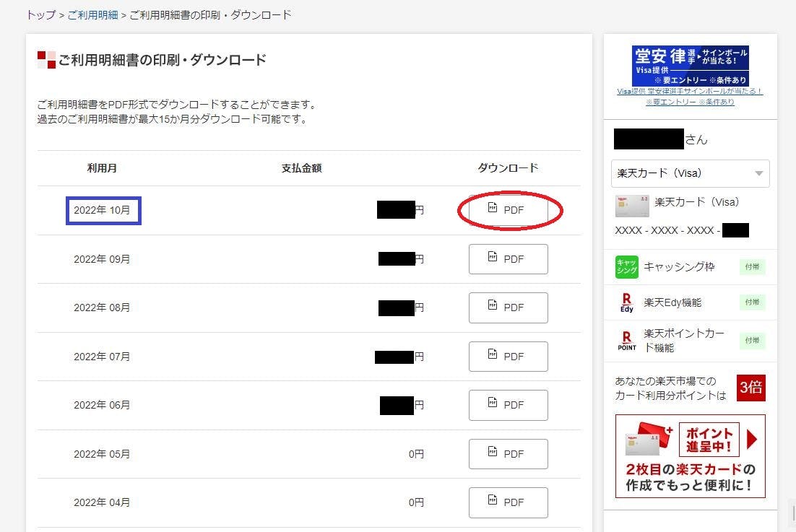Click the 支払金額 column header
The width and height of the screenshot is (796, 532).
tap(301, 168)
